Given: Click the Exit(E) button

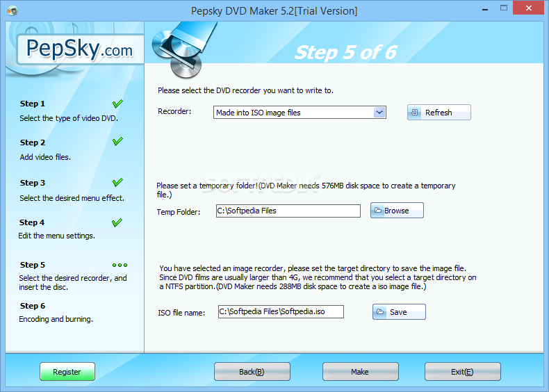Looking at the screenshot, I should click(463, 372).
